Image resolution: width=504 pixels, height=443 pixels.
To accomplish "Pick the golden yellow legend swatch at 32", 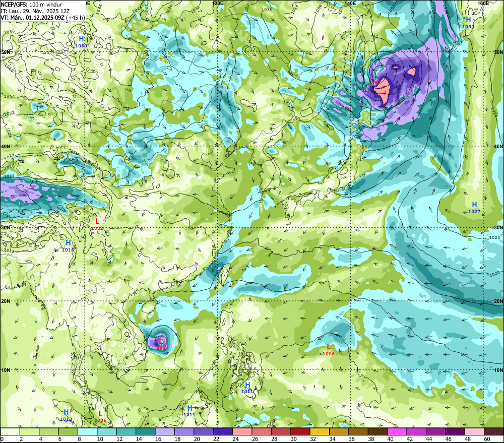I will tap(320, 432).
